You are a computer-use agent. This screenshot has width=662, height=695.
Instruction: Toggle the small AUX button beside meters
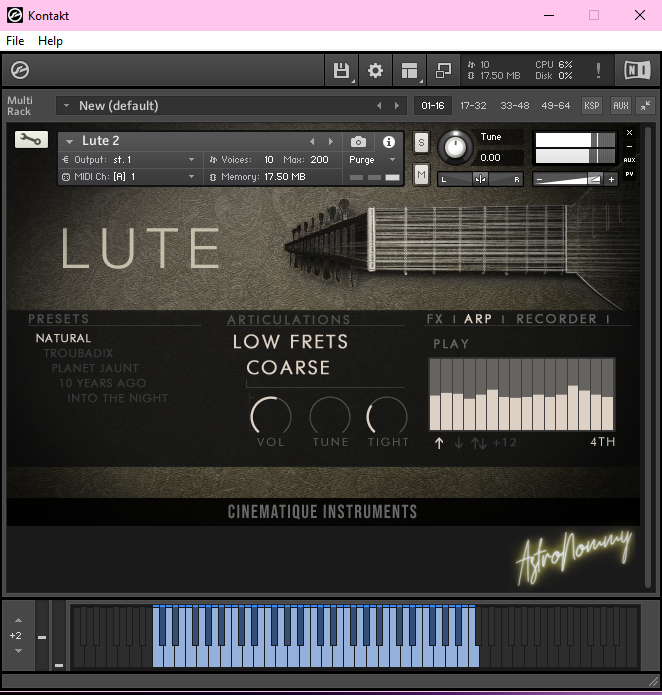(x=629, y=160)
